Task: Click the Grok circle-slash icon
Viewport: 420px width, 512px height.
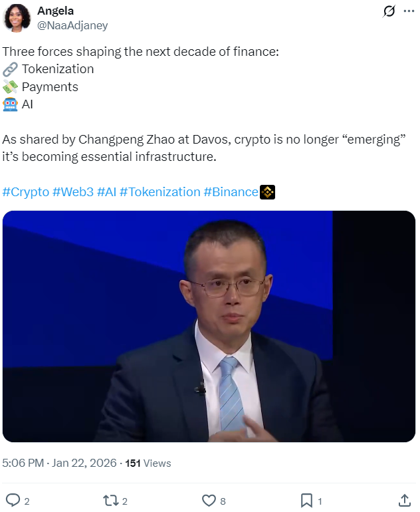Action: 389,11
